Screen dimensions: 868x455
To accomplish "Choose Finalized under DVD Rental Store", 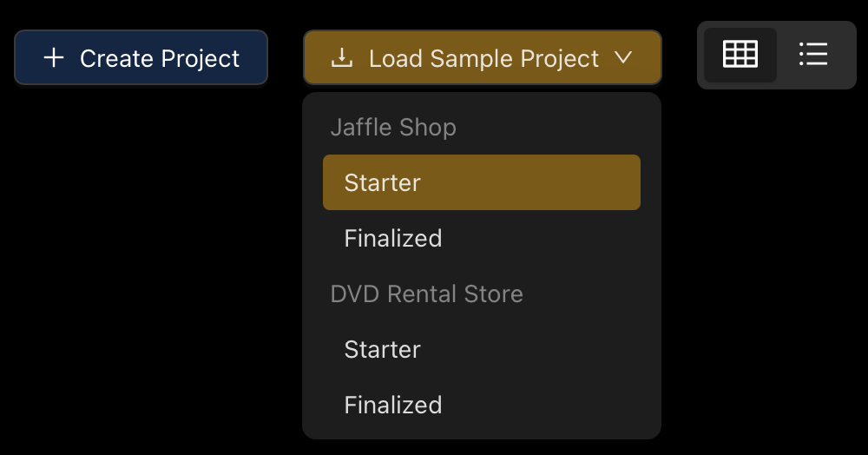I will point(482,406).
